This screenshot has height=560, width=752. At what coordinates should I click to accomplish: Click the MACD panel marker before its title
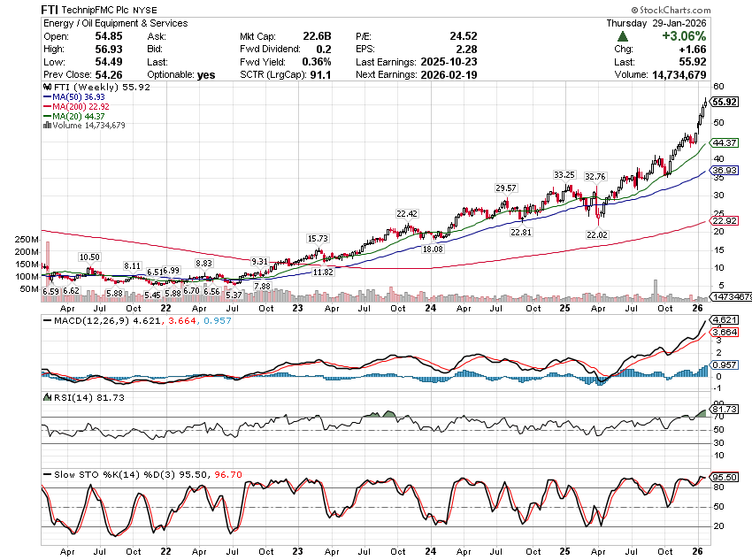tap(46, 319)
